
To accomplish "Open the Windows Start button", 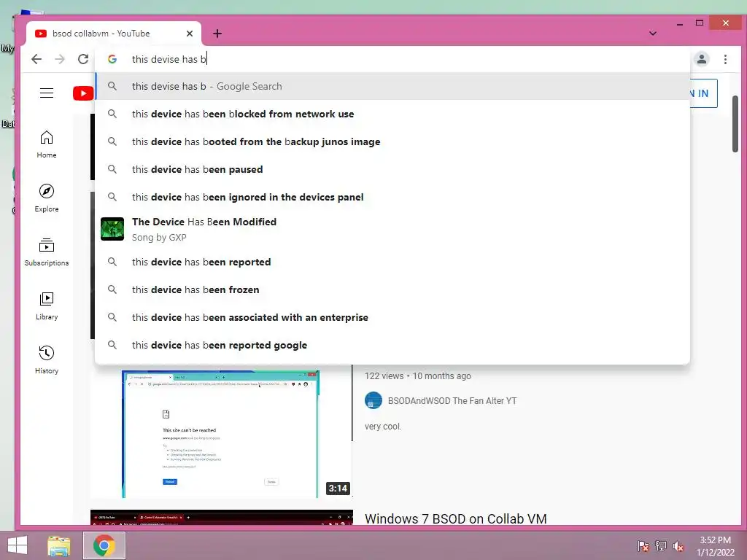I will pyautogui.click(x=18, y=545).
